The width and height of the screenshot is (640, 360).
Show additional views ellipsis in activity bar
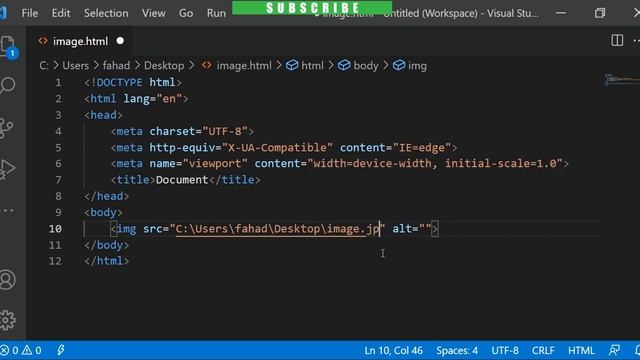point(8,211)
